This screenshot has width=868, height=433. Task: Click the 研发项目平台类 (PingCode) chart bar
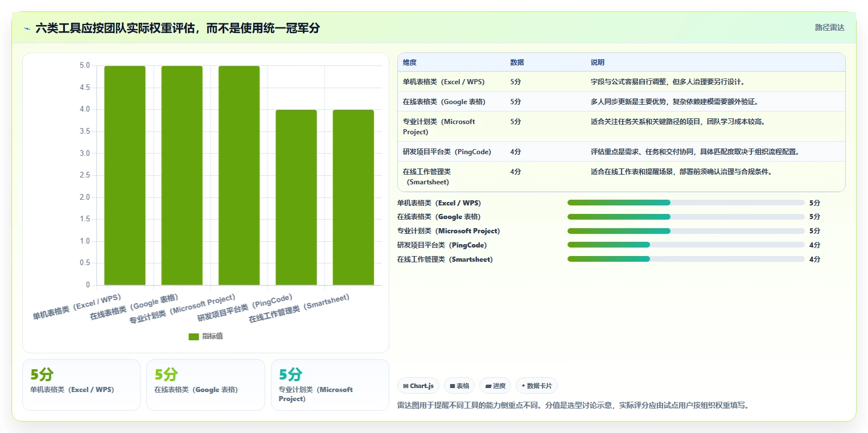click(296, 197)
